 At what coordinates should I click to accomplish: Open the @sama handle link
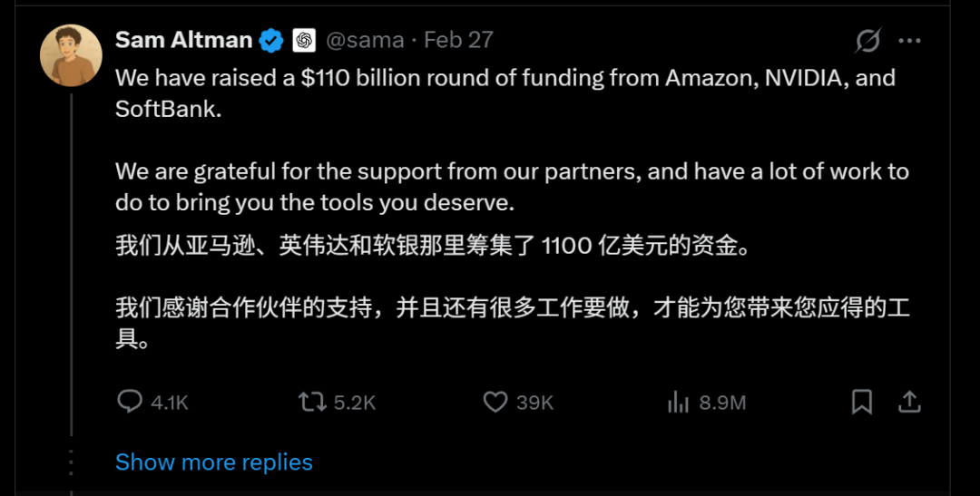(364, 41)
